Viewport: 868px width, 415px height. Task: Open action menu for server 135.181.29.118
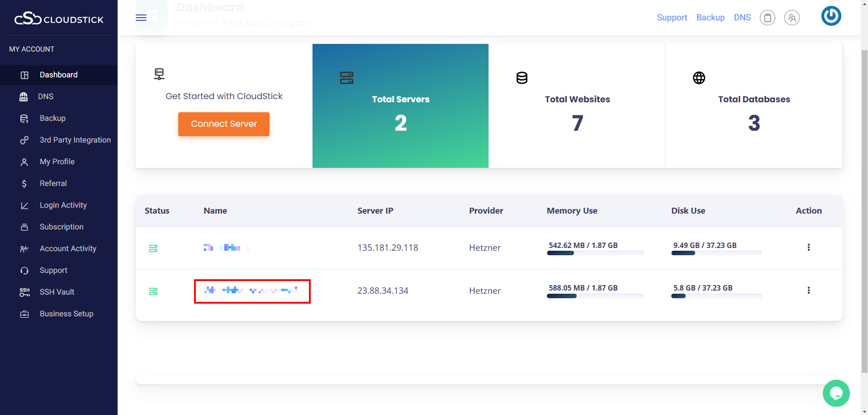pos(808,248)
